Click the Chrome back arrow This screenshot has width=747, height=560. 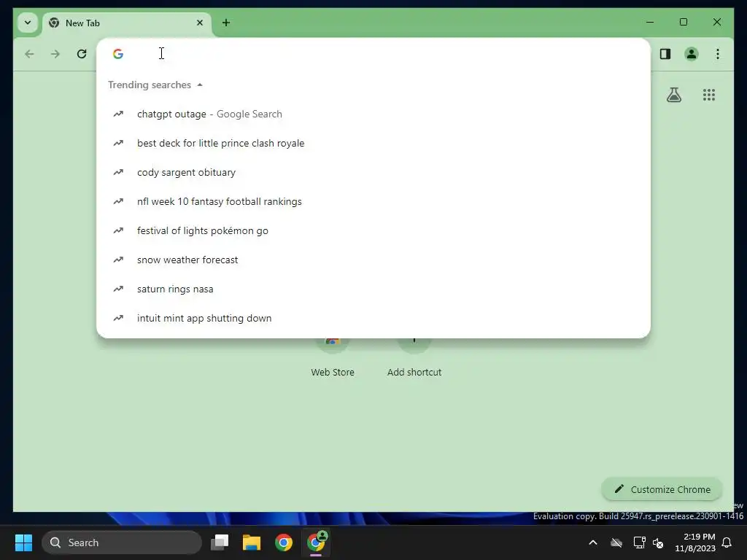pyautogui.click(x=29, y=54)
